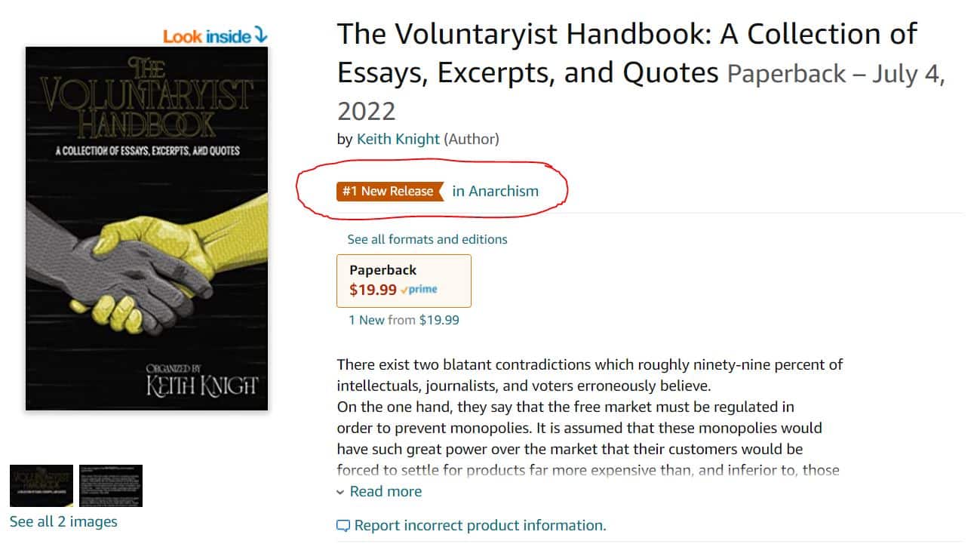Click the Prime checkmark logo
980x553 pixels.
coord(419,290)
